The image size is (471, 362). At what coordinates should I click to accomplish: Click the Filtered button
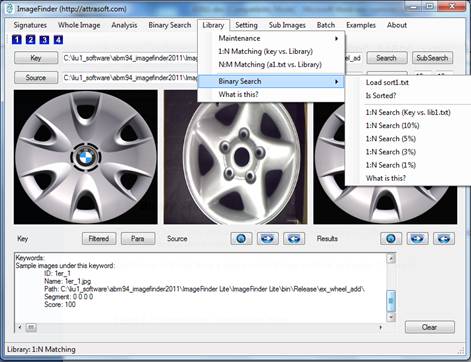(x=99, y=239)
